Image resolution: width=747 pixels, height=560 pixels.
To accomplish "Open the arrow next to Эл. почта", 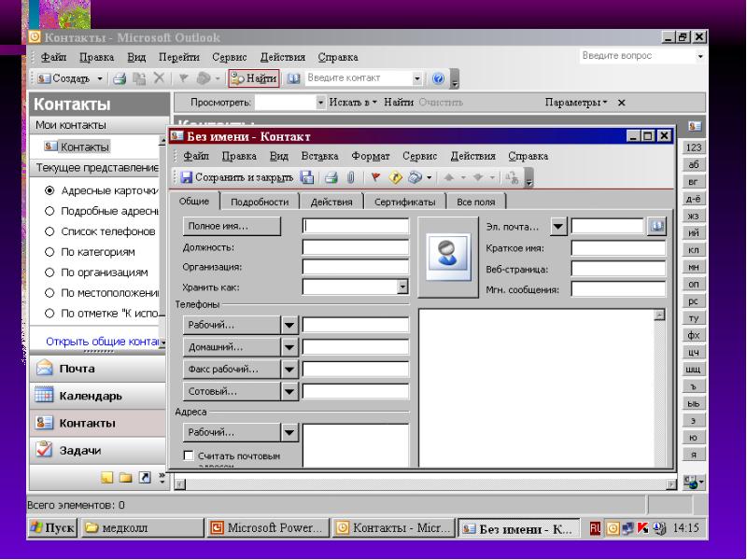I will (558, 227).
